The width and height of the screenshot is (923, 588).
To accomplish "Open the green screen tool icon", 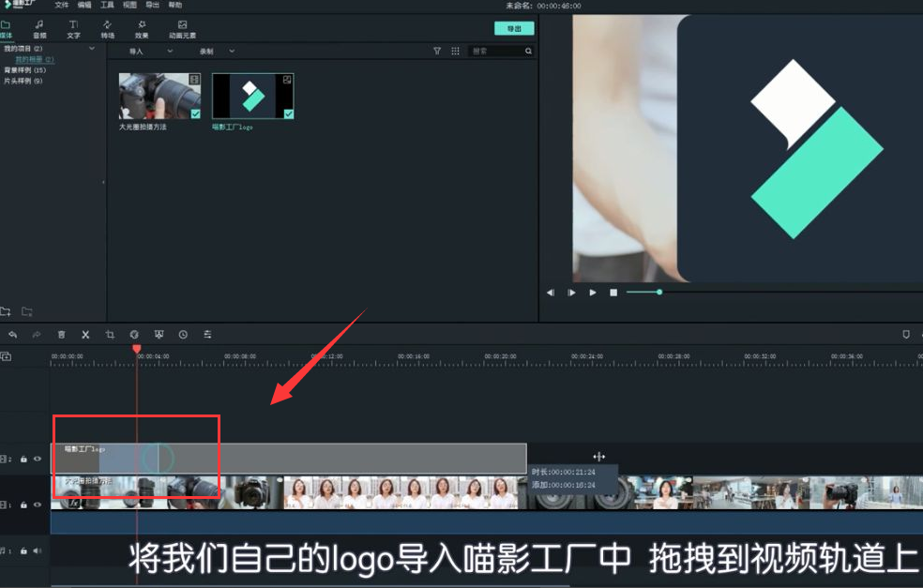I will tap(159, 334).
